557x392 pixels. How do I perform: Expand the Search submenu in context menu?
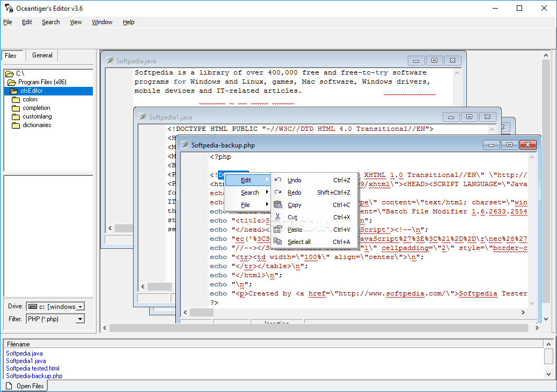(247, 193)
